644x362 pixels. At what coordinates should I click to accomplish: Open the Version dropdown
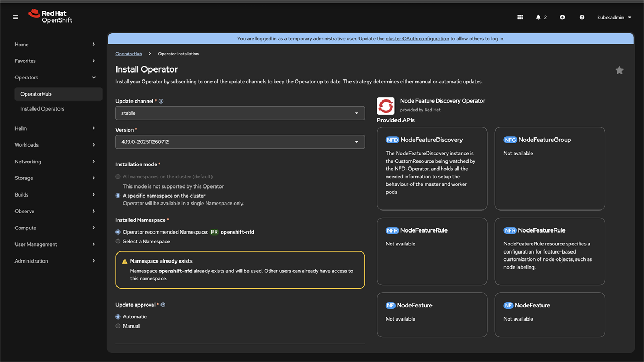tap(240, 142)
